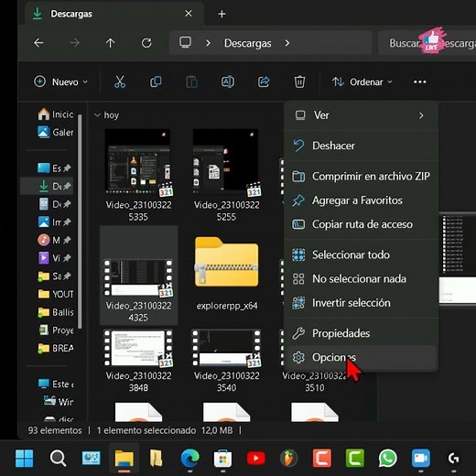Click the Rename icon in toolbar
Screen dimensions: 476x476
click(228, 81)
